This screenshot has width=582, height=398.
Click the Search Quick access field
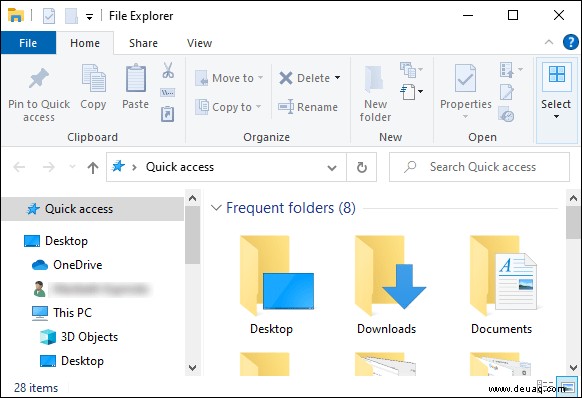(479, 167)
